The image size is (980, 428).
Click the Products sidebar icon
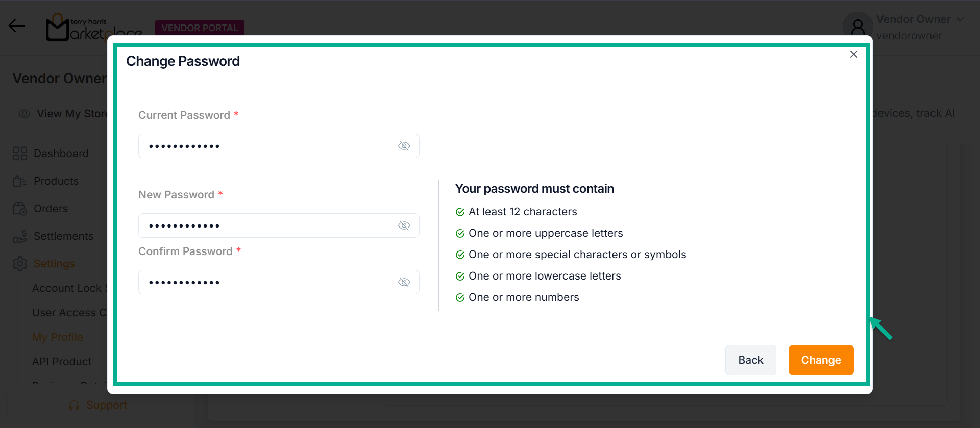pyautogui.click(x=20, y=181)
